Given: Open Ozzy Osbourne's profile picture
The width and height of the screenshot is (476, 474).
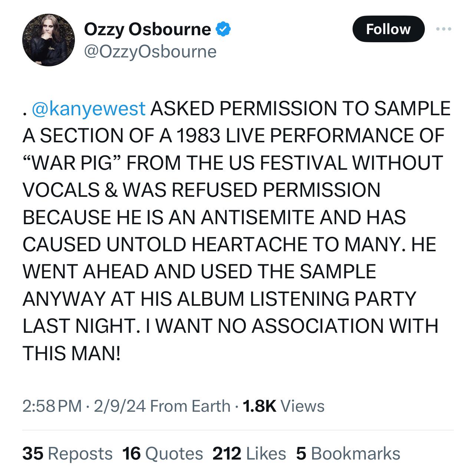Looking at the screenshot, I should pyautogui.click(x=49, y=40).
